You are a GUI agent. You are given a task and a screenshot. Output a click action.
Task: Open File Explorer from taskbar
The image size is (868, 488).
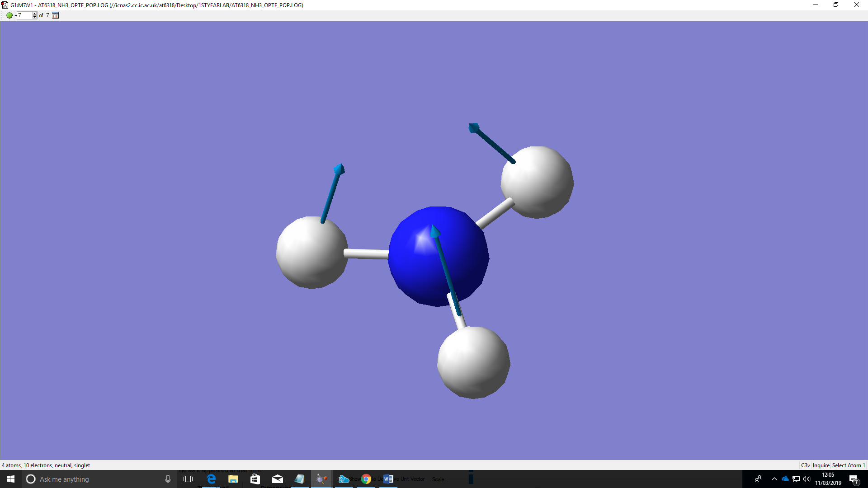point(233,479)
